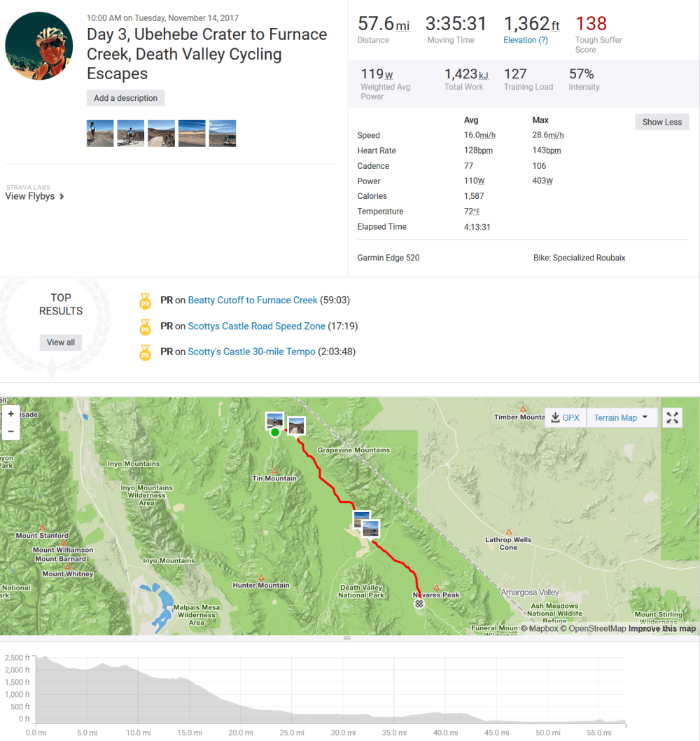Open View Flybys from Strava Labs

[x=31, y=196]
